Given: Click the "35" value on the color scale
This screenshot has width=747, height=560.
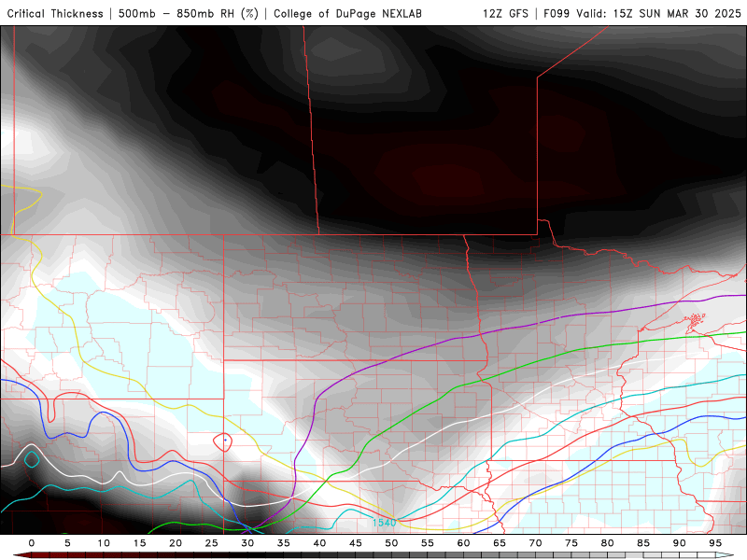Looking at the screenshot, I should point(284,543).
